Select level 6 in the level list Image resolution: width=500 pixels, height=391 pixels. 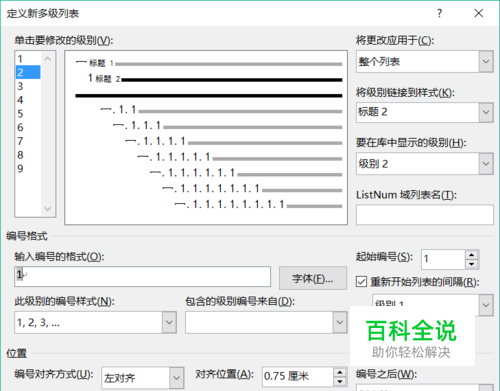pos(28,127)
